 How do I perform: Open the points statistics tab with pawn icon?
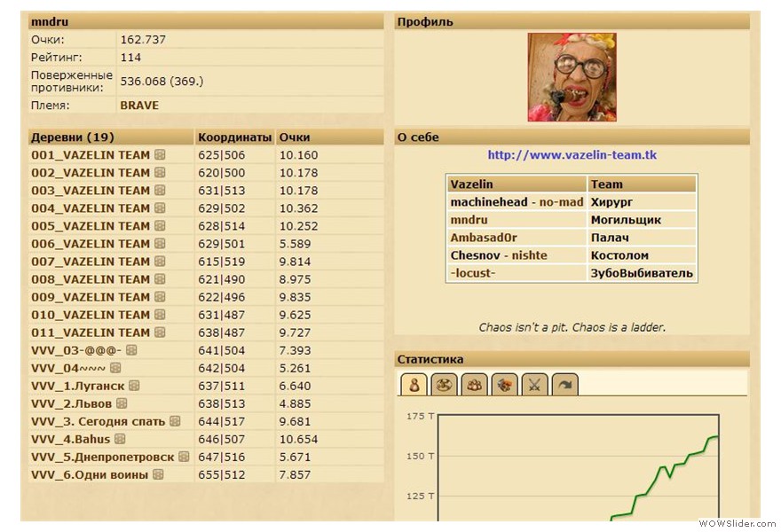pyautogui.click(x=414, y=384)
